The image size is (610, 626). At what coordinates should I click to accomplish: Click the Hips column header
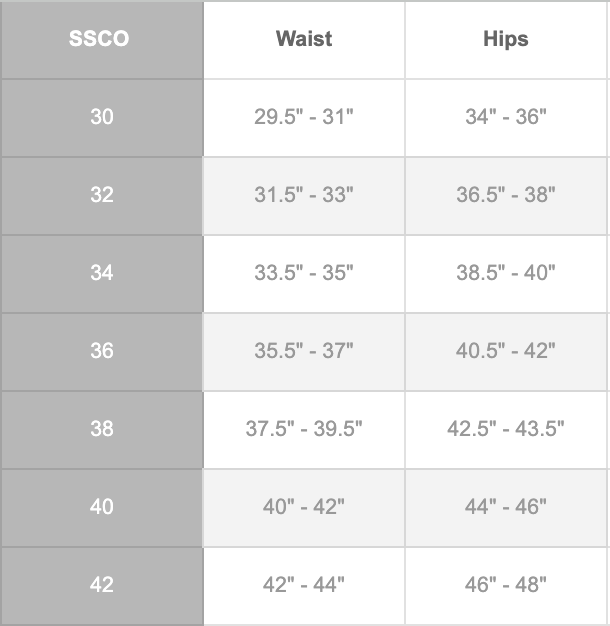(505, 40)
